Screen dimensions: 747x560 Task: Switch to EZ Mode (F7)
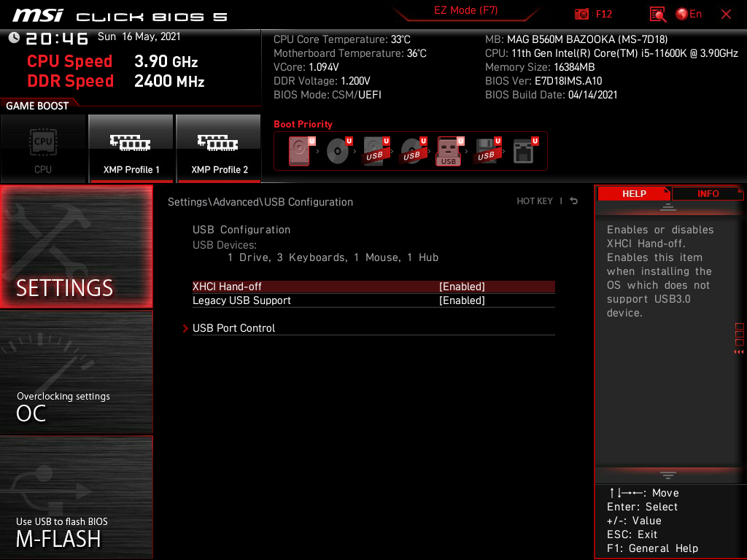465,10
